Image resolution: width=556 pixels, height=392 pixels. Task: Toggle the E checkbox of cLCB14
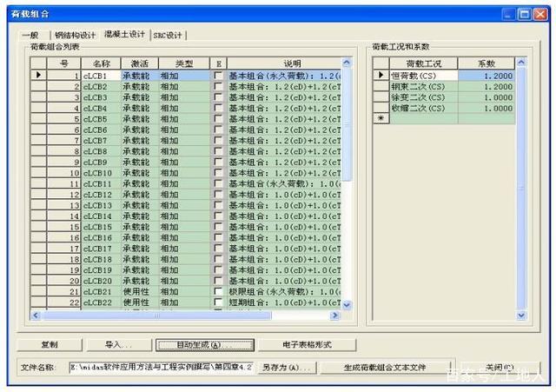[218, 216]
